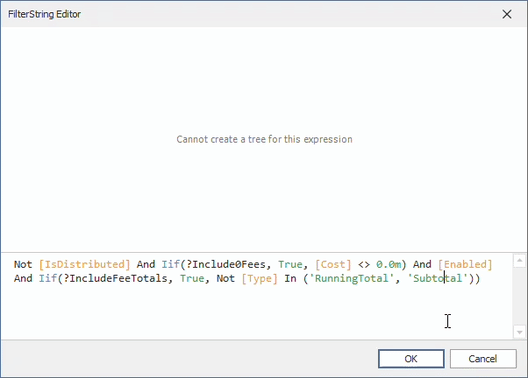Confirm the filter with OK button
Viewport: 528px width, 378px height.
tap(411, 358)
